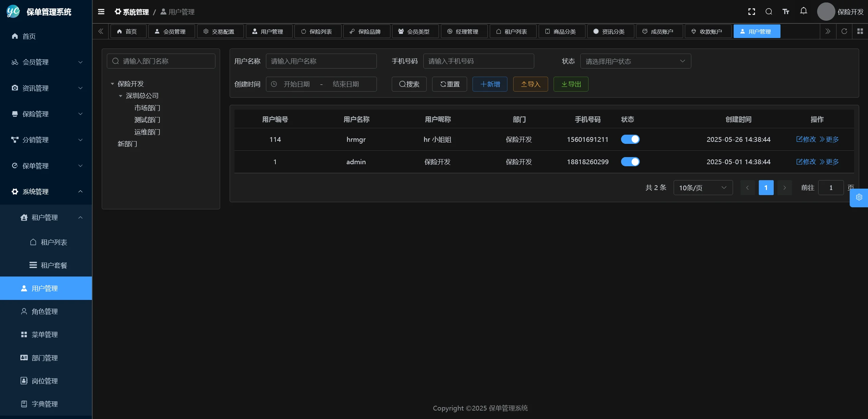Open the floating settings gear panel
The image size is (868, 419).
(859, 197)
